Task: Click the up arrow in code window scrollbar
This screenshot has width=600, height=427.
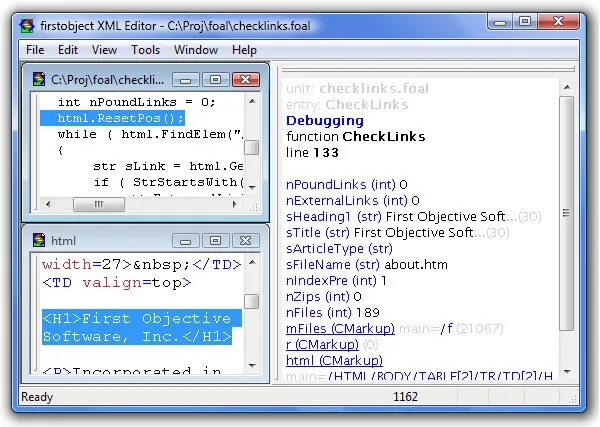Action: pyautogui.click(x=252, y=101)
